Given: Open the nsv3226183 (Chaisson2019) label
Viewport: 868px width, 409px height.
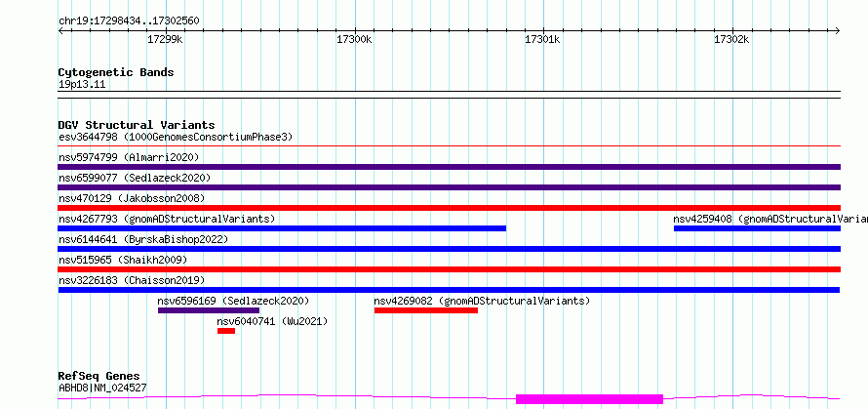Looking at the screenshot, I should 132,280.
